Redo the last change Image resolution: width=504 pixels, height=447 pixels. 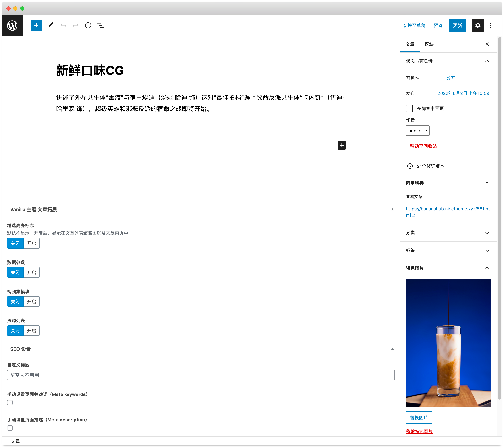click(x=76, y=25)
